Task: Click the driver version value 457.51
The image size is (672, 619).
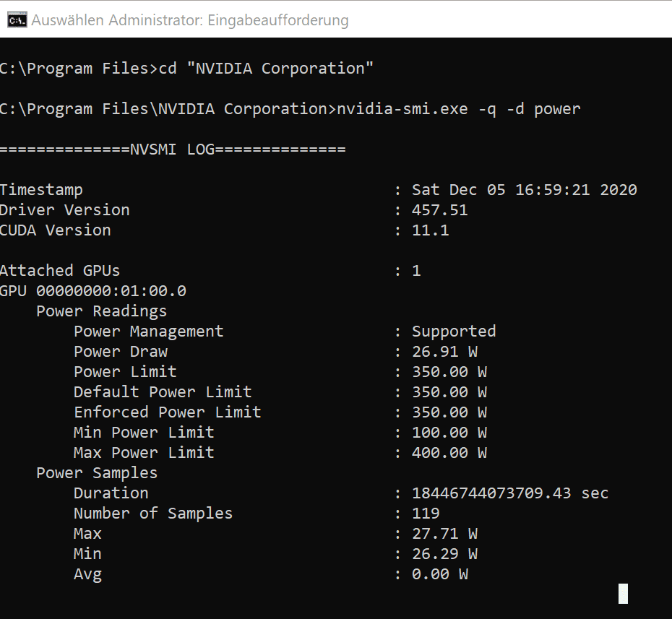Action: coord(440,210)
